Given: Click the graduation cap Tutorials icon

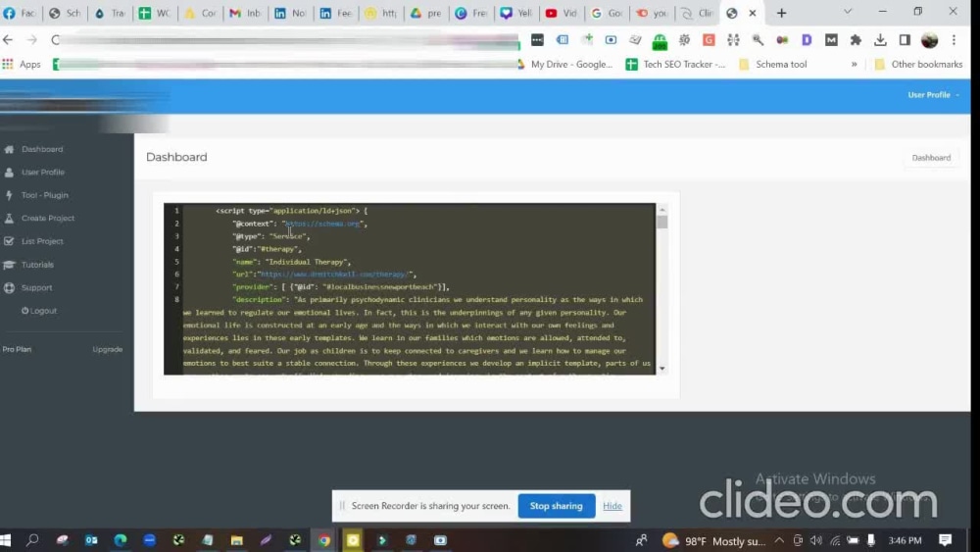Looking at the screenshot, I should click(x=9, y=265).
